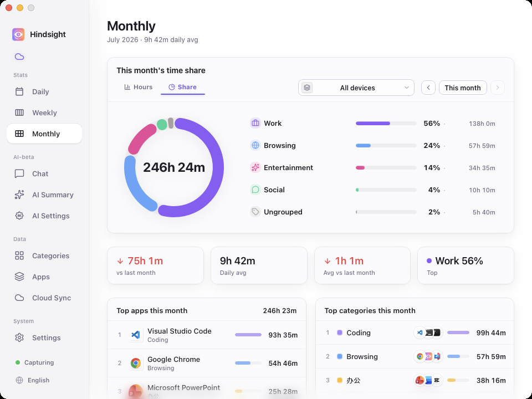This screenshot has height=399, width=532.
Task: Go to the previous month arrow
Action: coord(428,88)
